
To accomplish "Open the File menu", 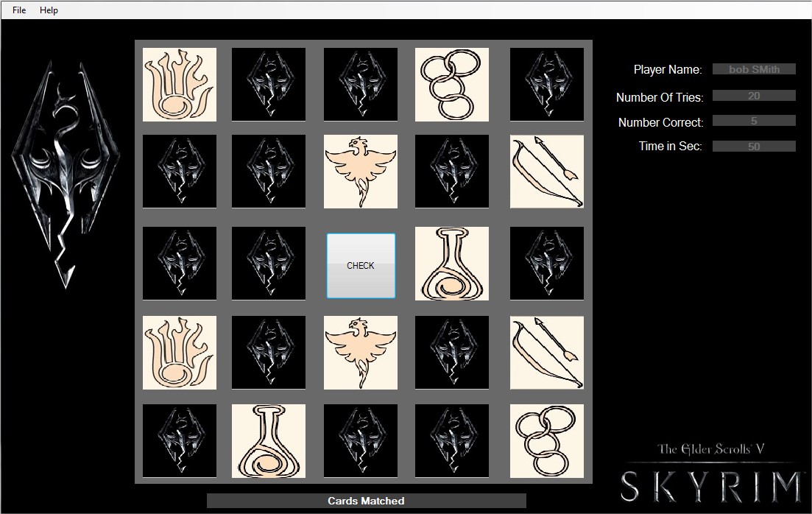I will 19,10.
